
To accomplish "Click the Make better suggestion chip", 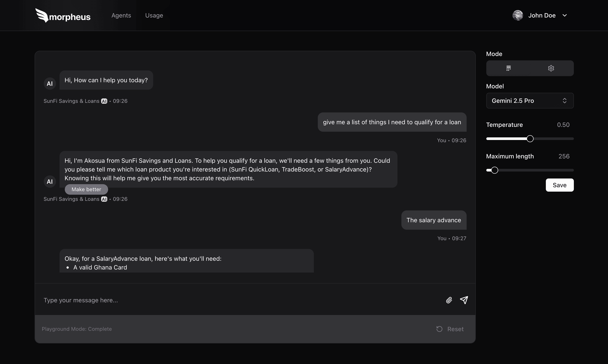I will pos(86,189).
